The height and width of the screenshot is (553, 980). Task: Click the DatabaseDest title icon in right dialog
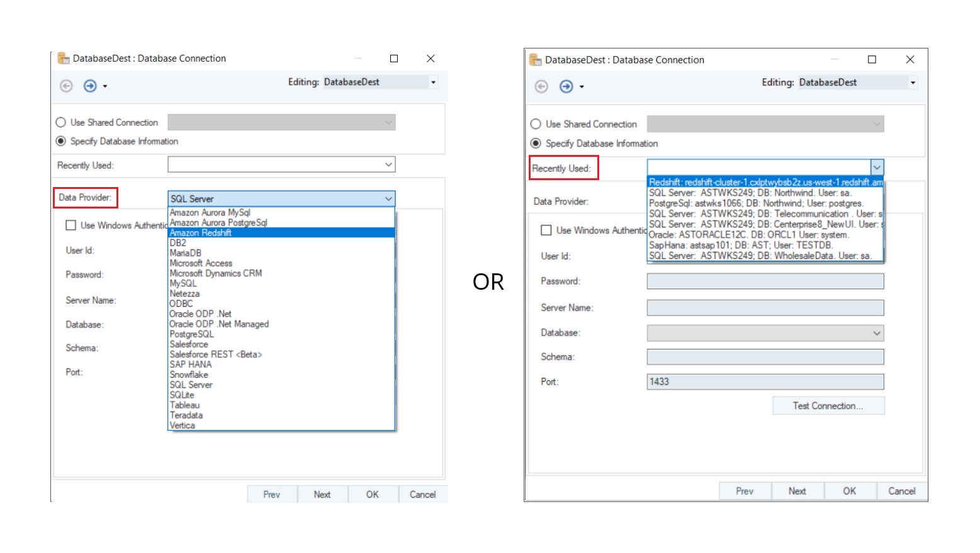[x=535, y=60]
